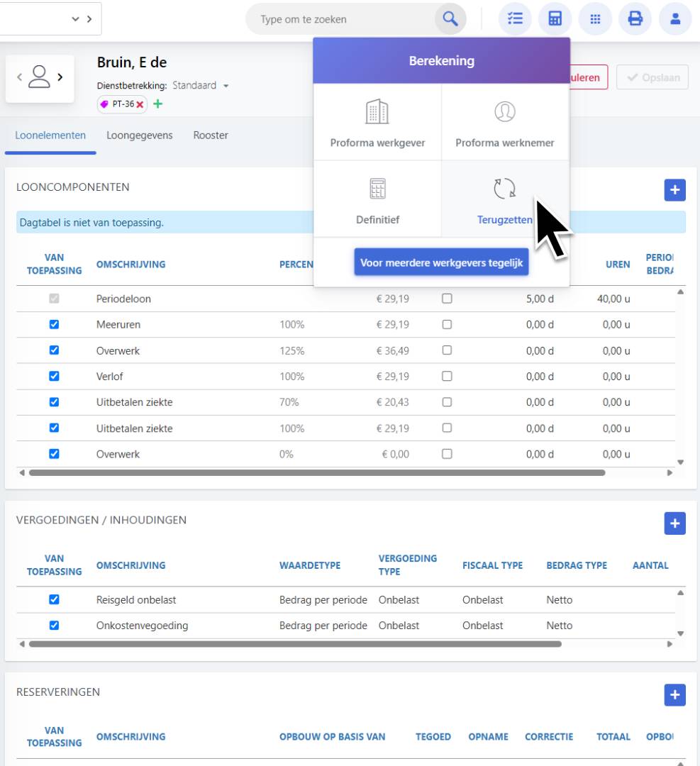The image size is (700, 766).
Task: Expand the Dienstbetrekking Standaard dropdown
Action: (226, 86)
